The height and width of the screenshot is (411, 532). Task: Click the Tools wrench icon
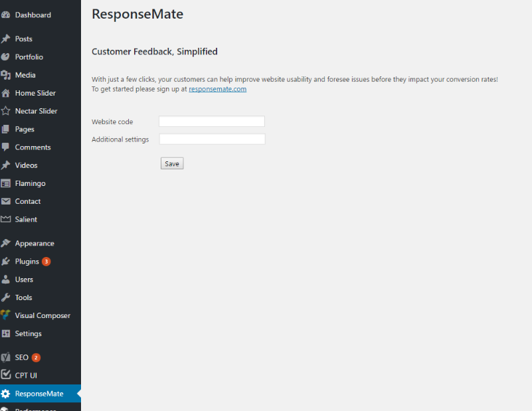pyautogui.click(x=5, y=297)
